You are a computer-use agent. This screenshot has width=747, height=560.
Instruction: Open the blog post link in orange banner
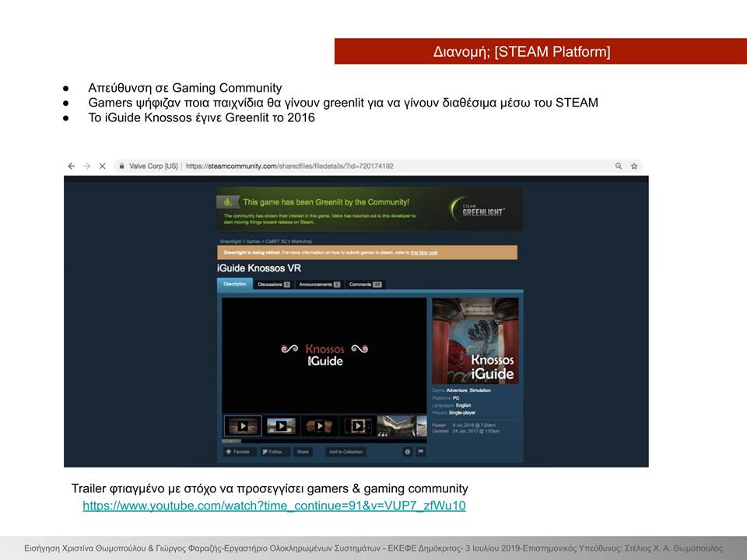424,252
